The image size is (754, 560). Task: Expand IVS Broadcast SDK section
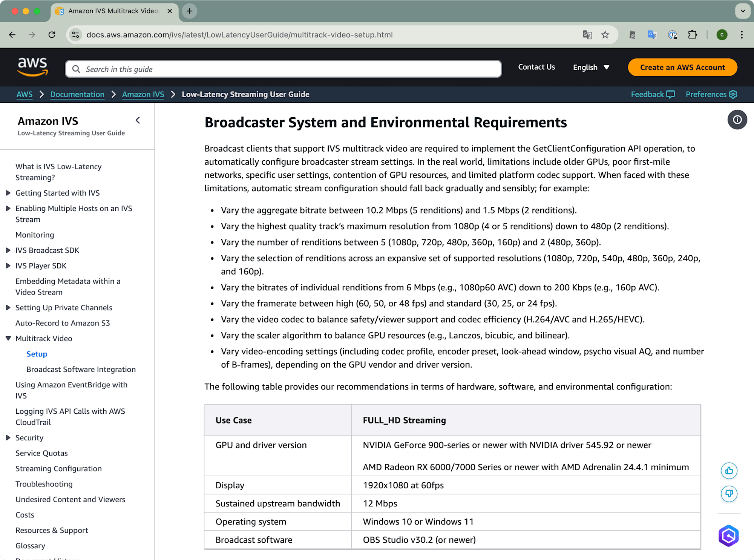point(8,250)
